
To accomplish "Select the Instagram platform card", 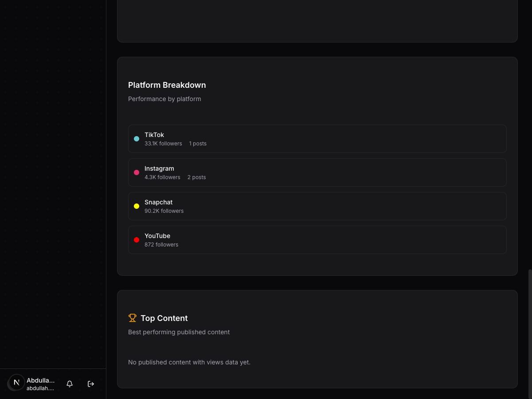I will pos(317,172).
